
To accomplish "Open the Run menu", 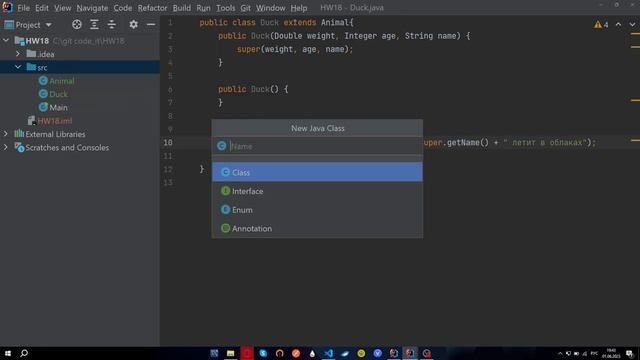I will coord(203,8).
